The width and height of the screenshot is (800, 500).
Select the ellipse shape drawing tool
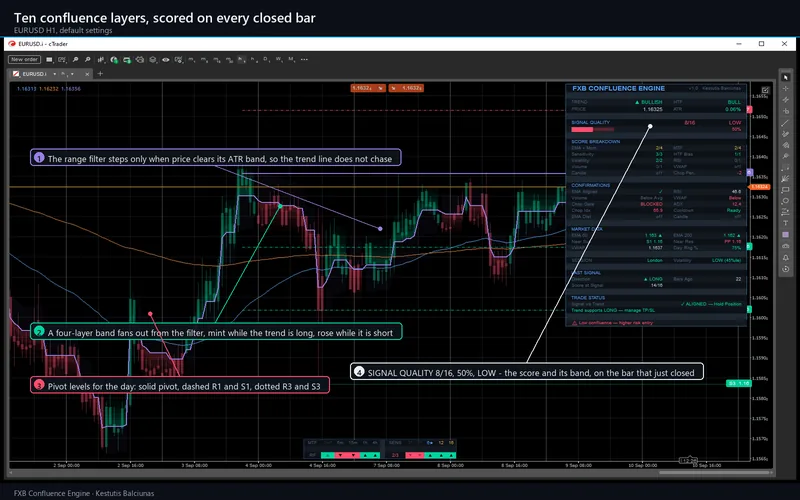pos(785,200)
